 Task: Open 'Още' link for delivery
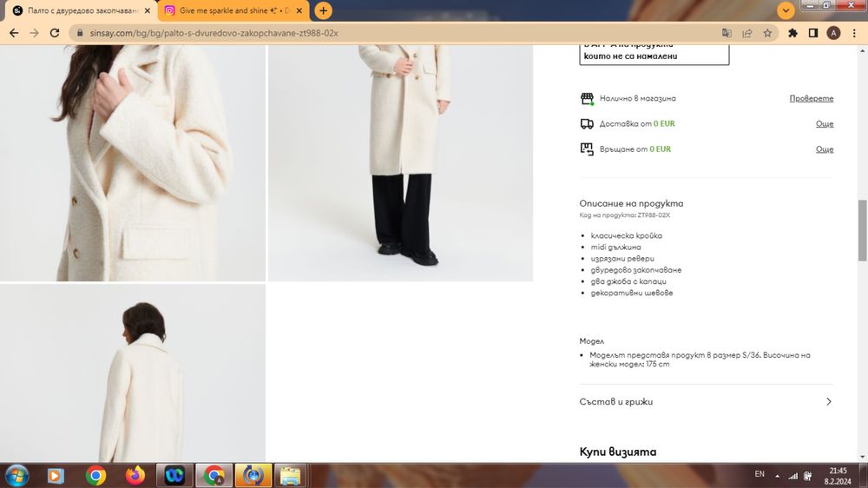coord(825,124)
